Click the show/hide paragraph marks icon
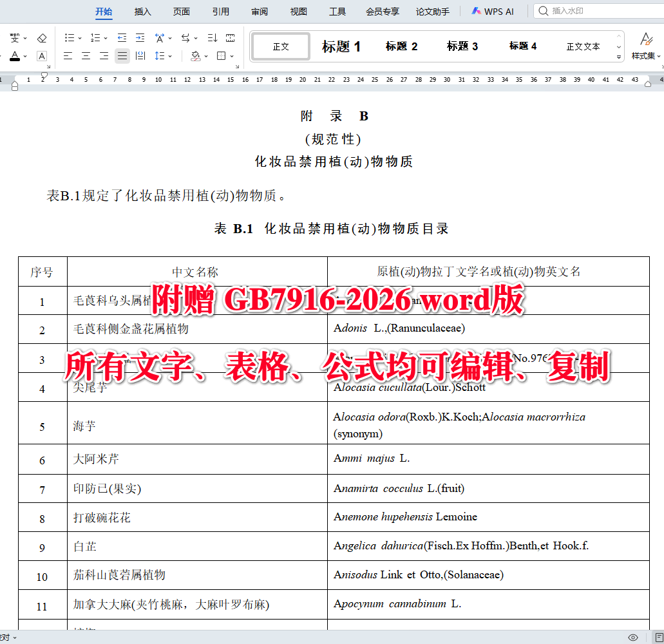This screenshot has width=664, height=644. point(231,38)
